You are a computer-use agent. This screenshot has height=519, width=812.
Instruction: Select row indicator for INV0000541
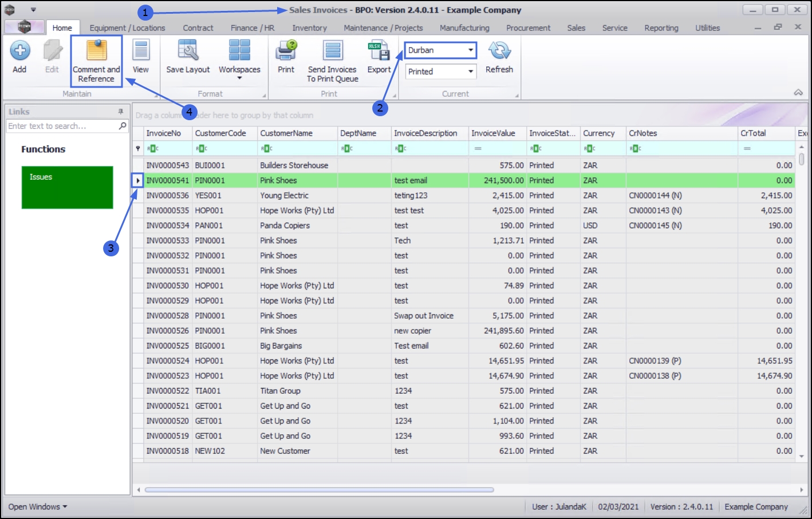click(x=137, y=180)
